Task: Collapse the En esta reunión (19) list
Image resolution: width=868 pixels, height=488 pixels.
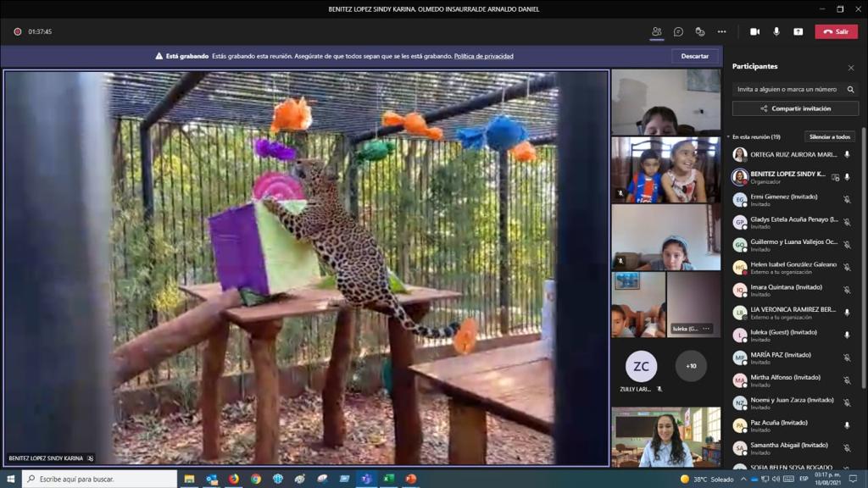Action: tap(728, 136)
